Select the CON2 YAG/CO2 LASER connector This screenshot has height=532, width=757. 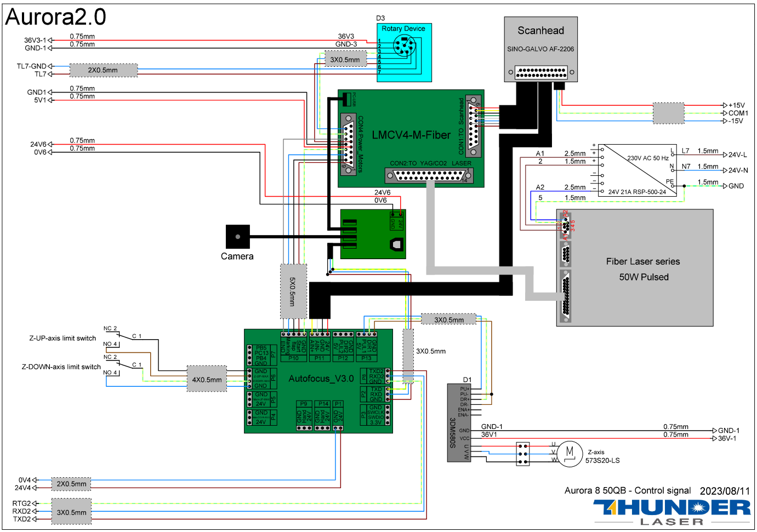click(x=429, y=176)
